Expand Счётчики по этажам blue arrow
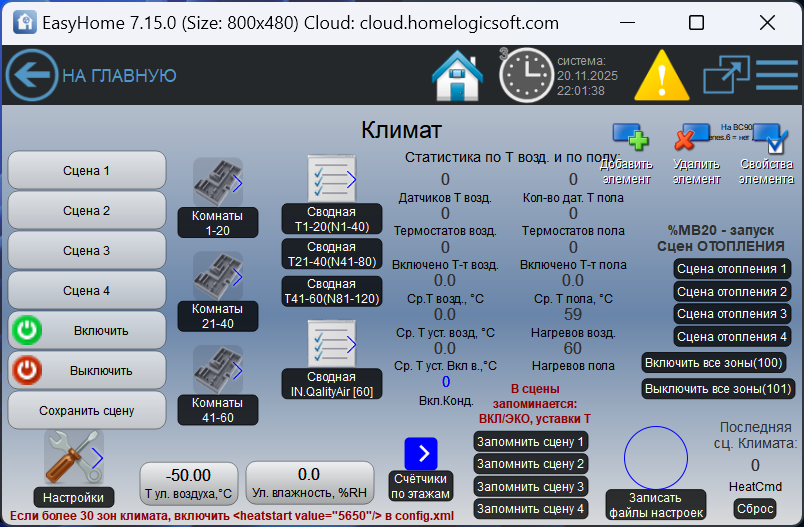Viewport: 804px width, 527px height. coord(421,453)
